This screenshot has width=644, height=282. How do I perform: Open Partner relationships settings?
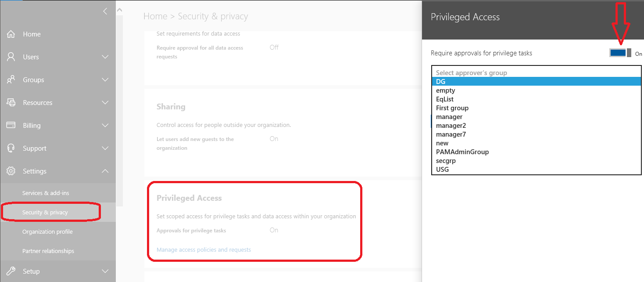click(48, 251)
